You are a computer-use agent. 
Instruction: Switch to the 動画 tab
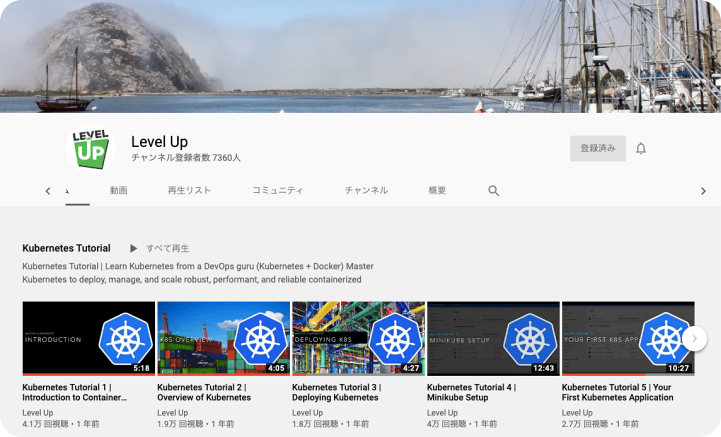(x=118, y=190)
